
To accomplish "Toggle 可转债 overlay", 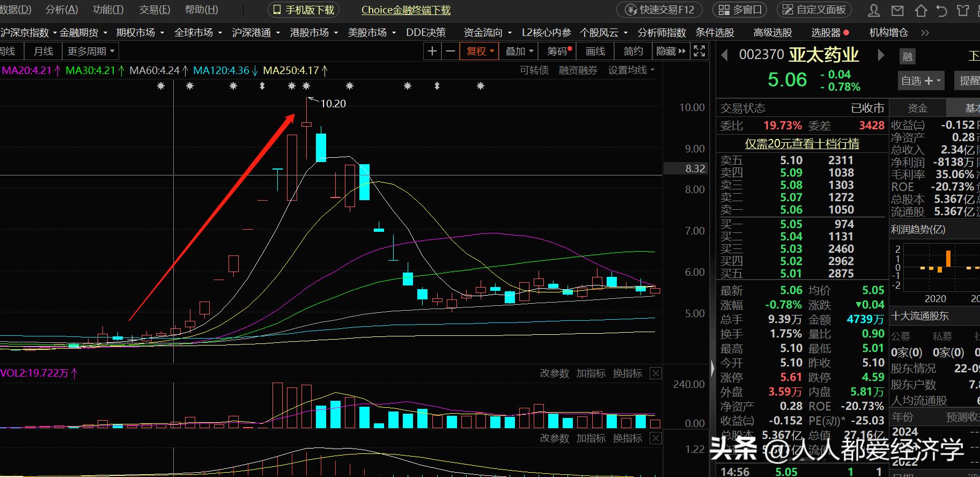I will tap(534, 70).
